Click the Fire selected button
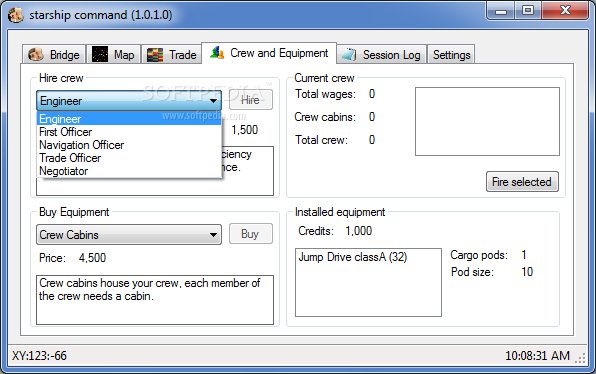 522,182
